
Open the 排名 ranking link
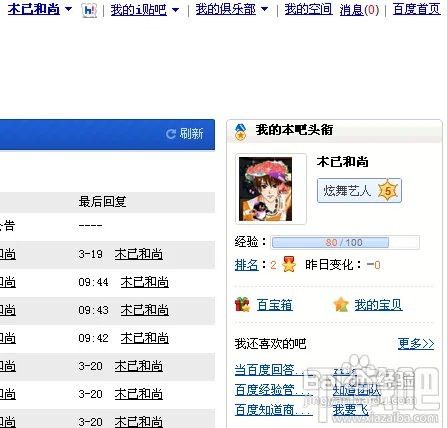[x=247, y=265]
